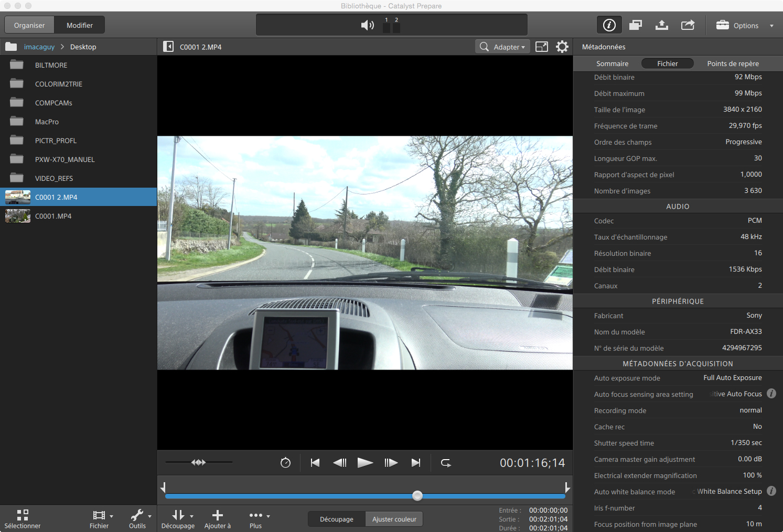Open the COLORIM2TRIE folder
Screen dimensions: 783x532
(79, 84)
